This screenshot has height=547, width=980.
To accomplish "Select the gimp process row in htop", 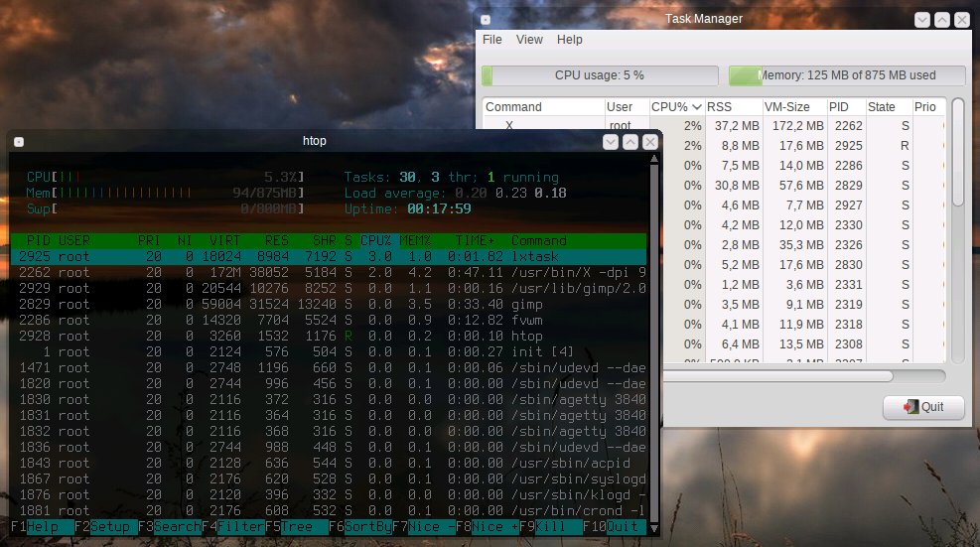I will click(x=328, y=305).
